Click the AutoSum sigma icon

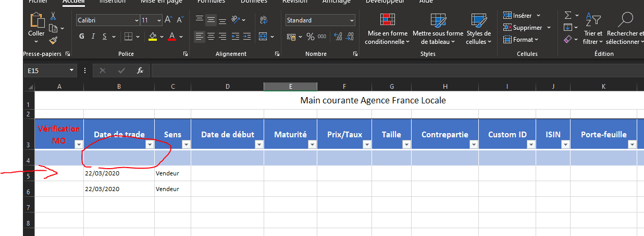tap(568, 15)
